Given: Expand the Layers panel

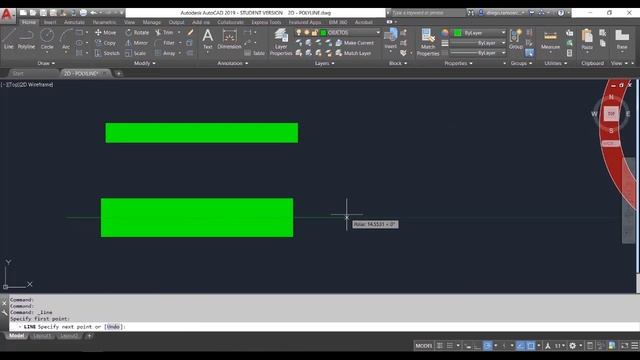Looking at the screenshot, I should [x=324, y=63].
